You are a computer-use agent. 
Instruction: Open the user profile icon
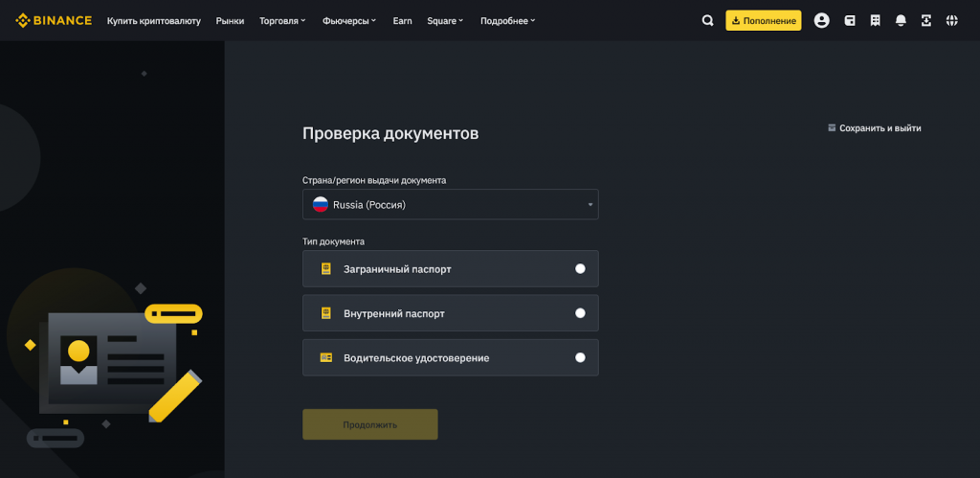pyautogui.click(x=821, y=21)
